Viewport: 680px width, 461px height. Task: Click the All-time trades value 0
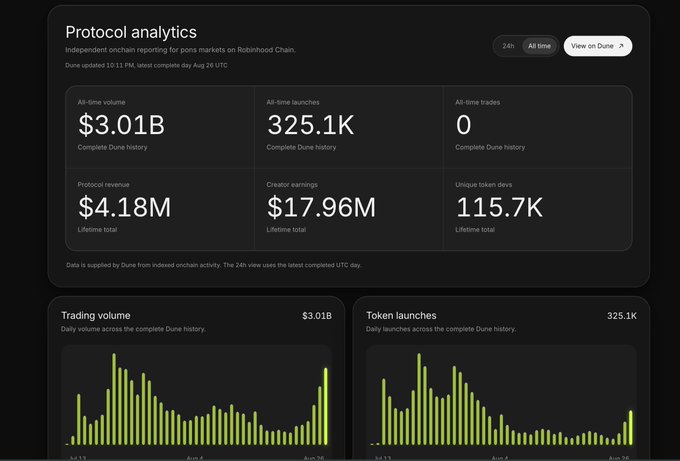pos(463,125)
